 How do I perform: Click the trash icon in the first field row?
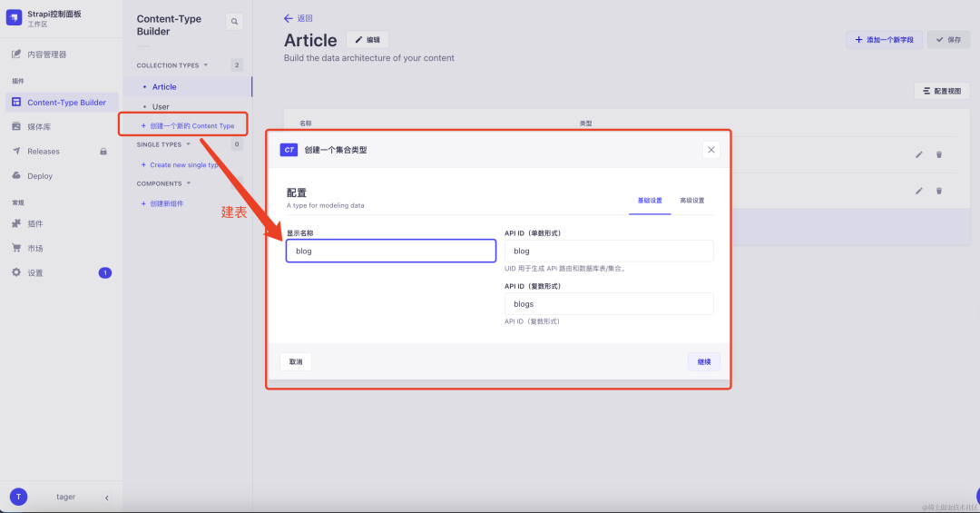[939, 154]
